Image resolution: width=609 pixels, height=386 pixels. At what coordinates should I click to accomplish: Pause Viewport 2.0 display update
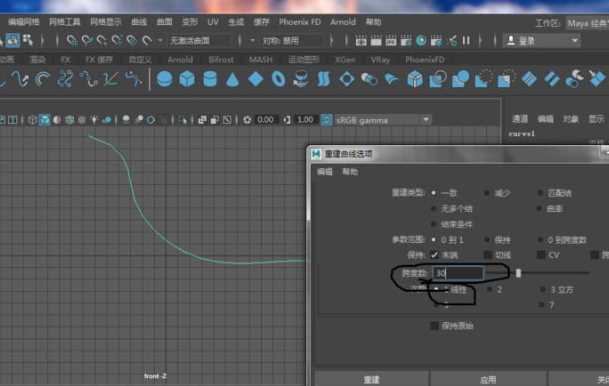466,40
